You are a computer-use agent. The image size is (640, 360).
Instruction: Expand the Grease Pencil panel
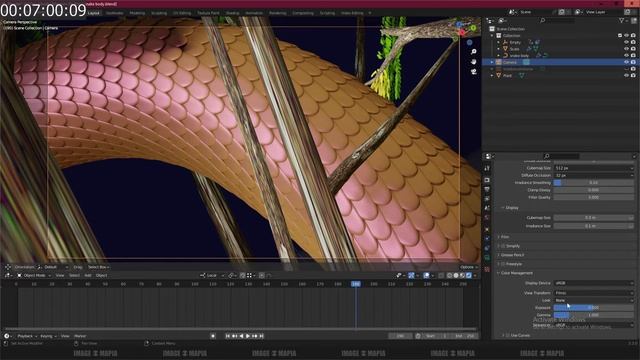tap(511, 255)
